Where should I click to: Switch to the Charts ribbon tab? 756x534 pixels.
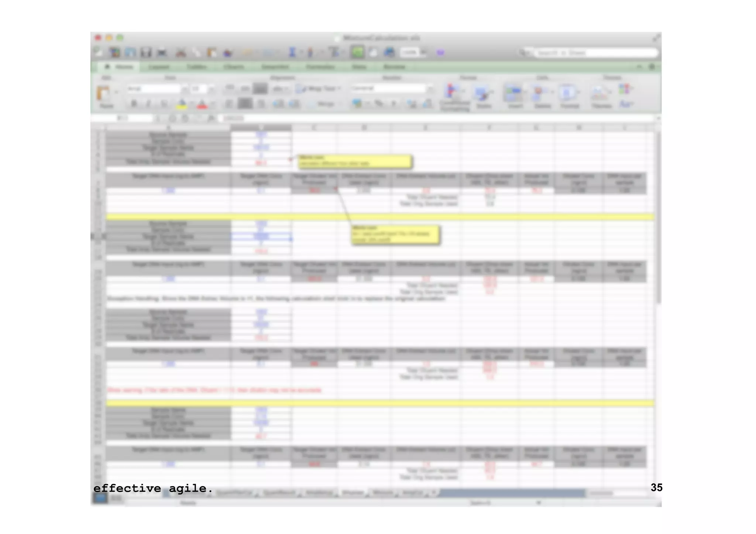pyautogui.click(x=234, y=67)
